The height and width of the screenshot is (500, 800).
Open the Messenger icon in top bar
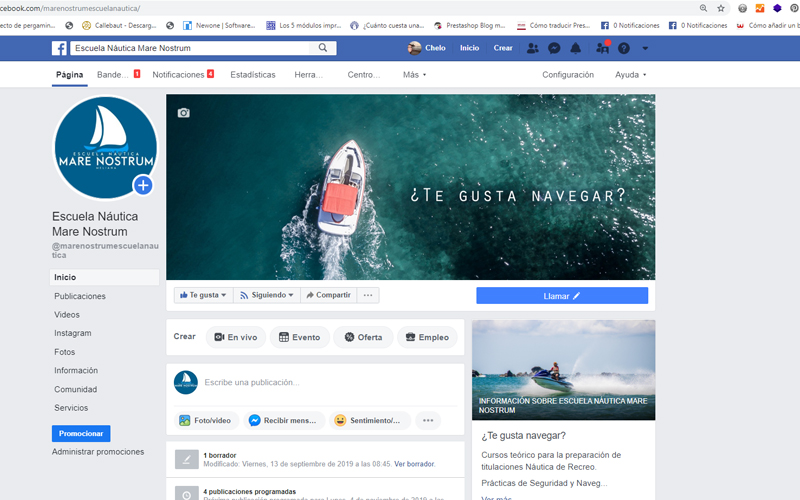tap(554, 48)
